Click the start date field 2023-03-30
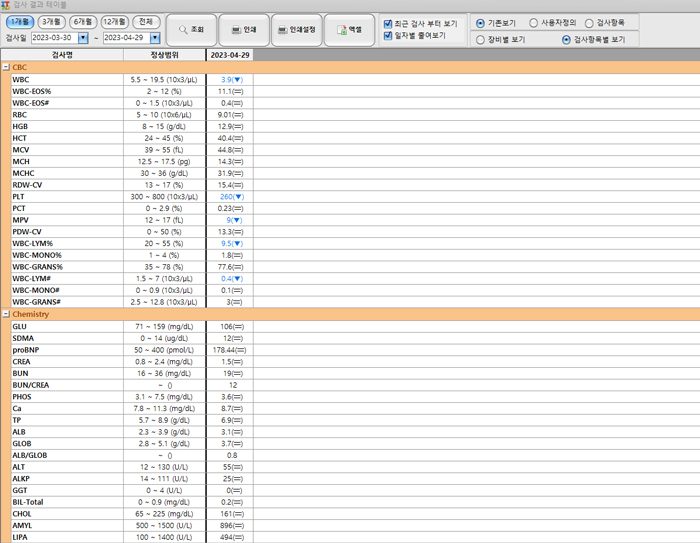The height and width of the screenshot is (543, 700). [x=54, y=38]
